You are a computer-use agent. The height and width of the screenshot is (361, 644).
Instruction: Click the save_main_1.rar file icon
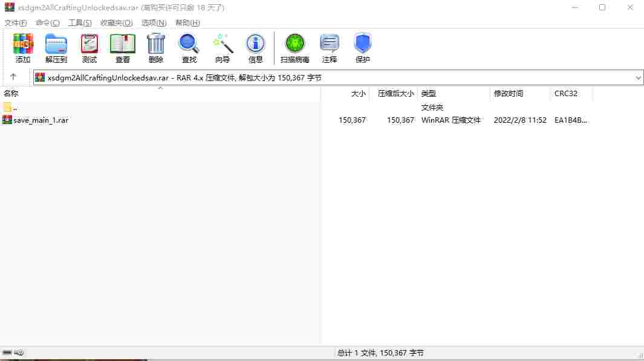tap(7, 120)
